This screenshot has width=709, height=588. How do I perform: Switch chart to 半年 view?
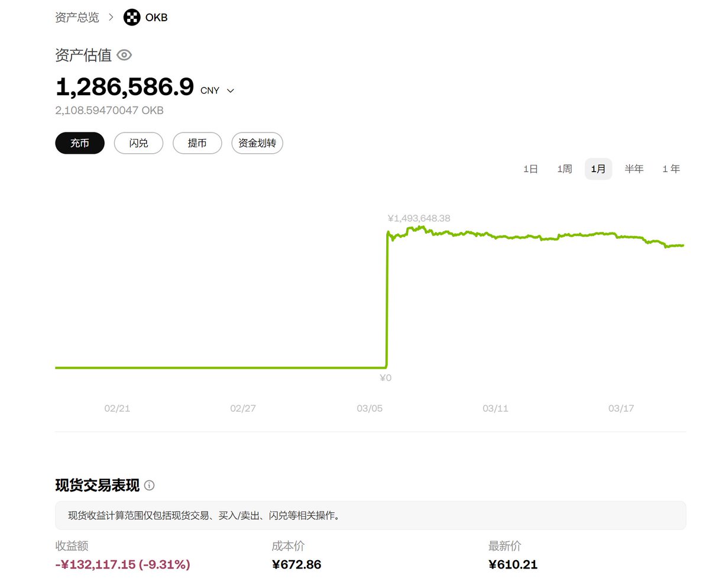[634, 169]
